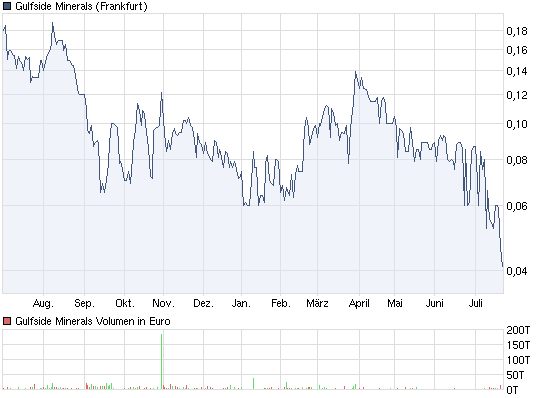Click the 0,16 price axis value
The height and width of the screenshot is (398, 545).
[x=517, y=50]
